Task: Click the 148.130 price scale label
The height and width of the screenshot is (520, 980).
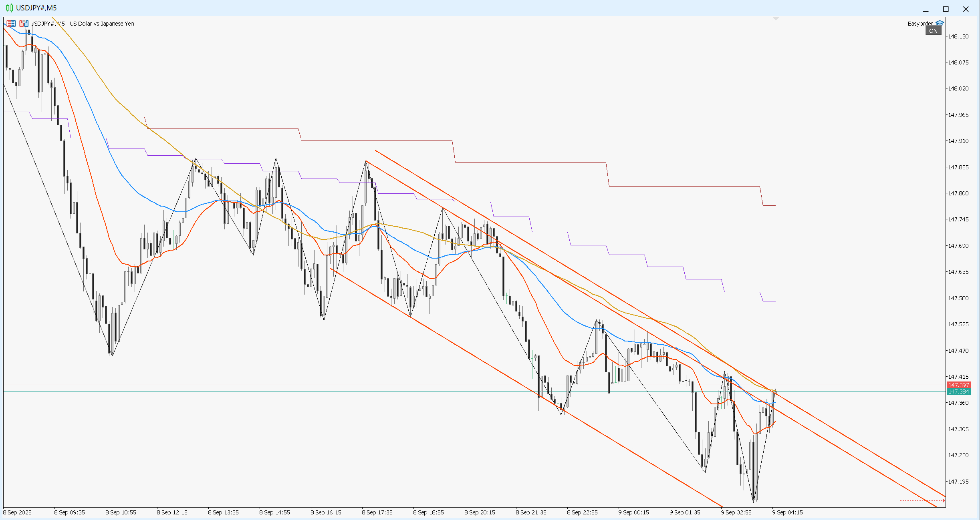Action: (958, 36)
